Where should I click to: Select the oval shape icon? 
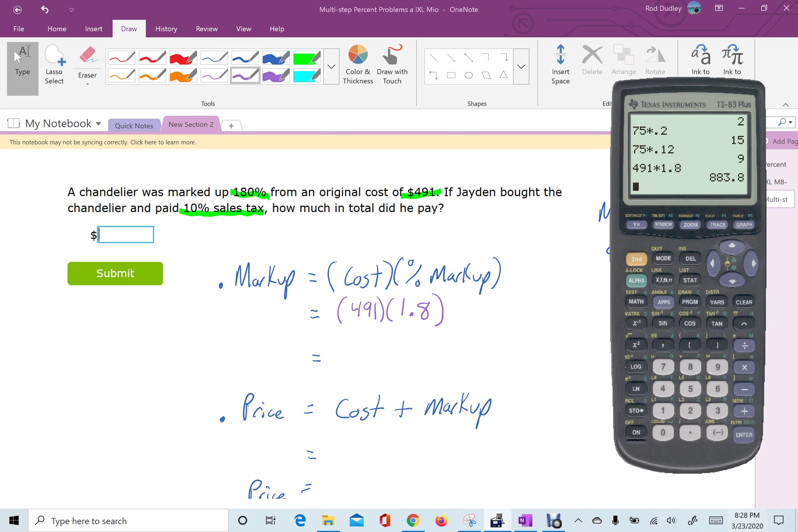468,75
